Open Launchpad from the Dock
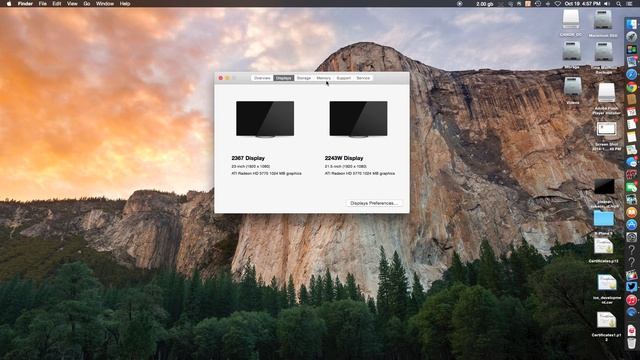The image size is (640, 360). click(631, 36)
